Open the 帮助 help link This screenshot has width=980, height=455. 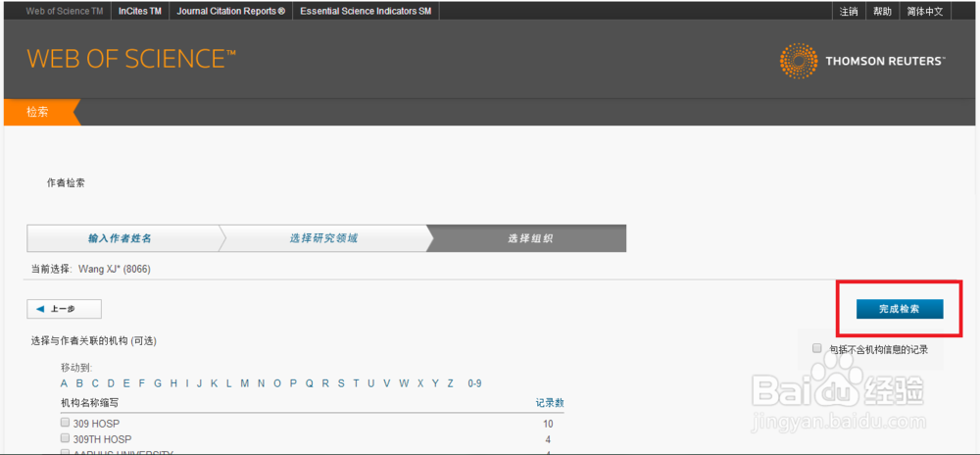tap(883, 11)
